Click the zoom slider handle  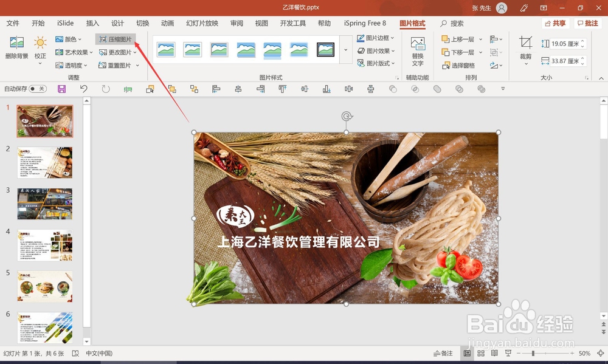(533, 353)
